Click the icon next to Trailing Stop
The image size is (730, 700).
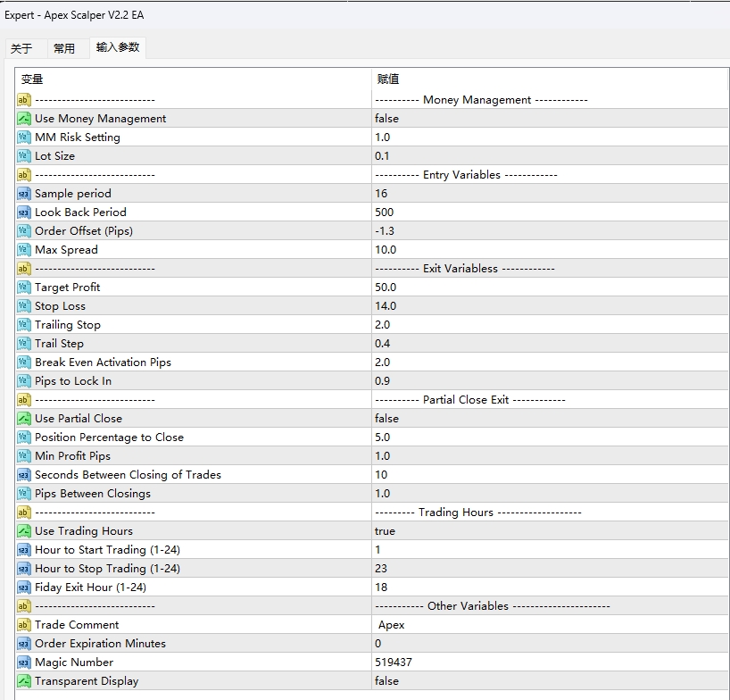(x=24, y=325)
